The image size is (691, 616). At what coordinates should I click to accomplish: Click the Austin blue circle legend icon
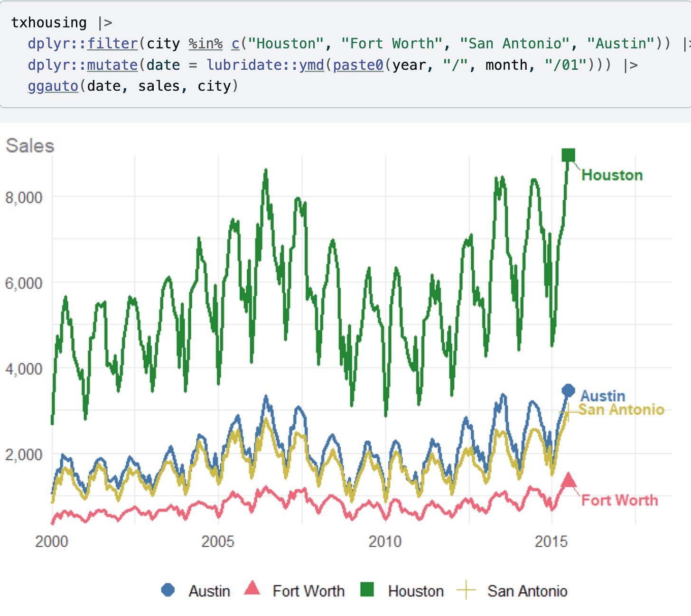168,590
